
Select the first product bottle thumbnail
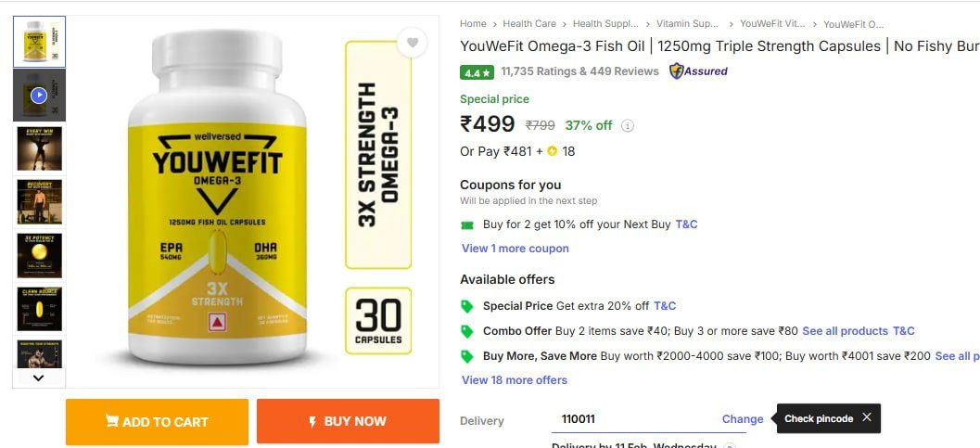tap(39, 42)
